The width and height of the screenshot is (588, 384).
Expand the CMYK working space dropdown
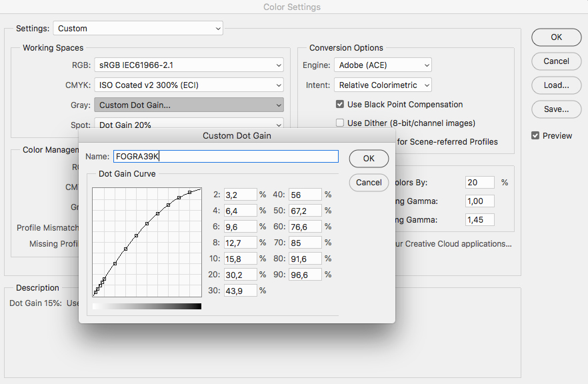[x=189, y=85]
